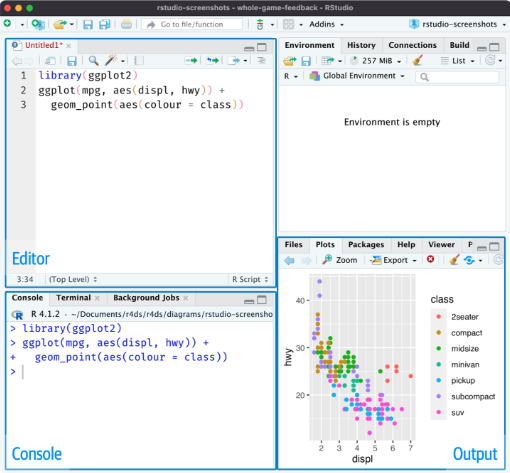This screenshot has height=473, width=510.
Task: Remove current plot with red X icon
Action: click(x=430, y=259)
